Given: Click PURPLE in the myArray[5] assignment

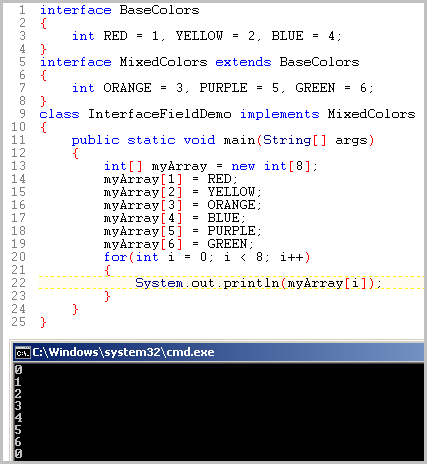Looking at the screenshot, I should click(231, 231).
